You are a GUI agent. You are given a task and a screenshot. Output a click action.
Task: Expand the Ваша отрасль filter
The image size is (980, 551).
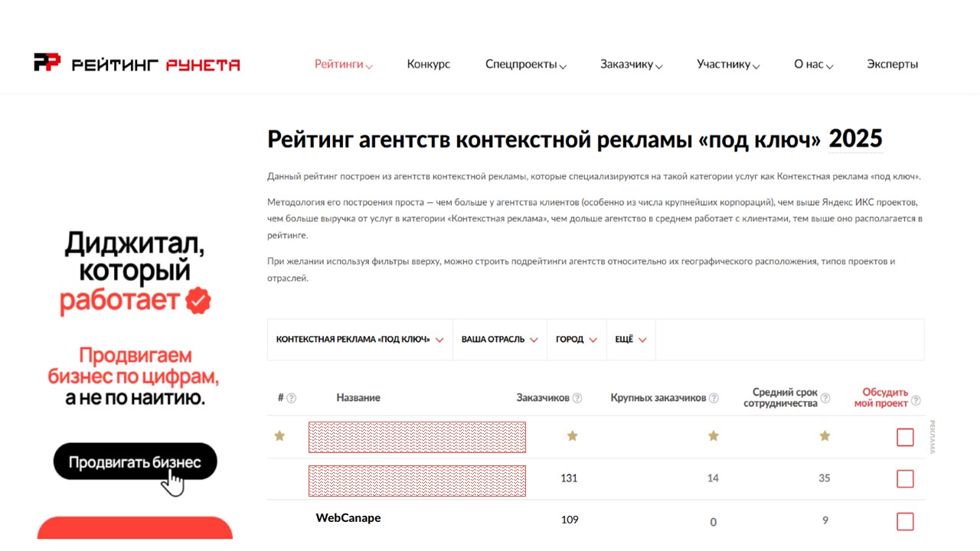tap(499, 340)
